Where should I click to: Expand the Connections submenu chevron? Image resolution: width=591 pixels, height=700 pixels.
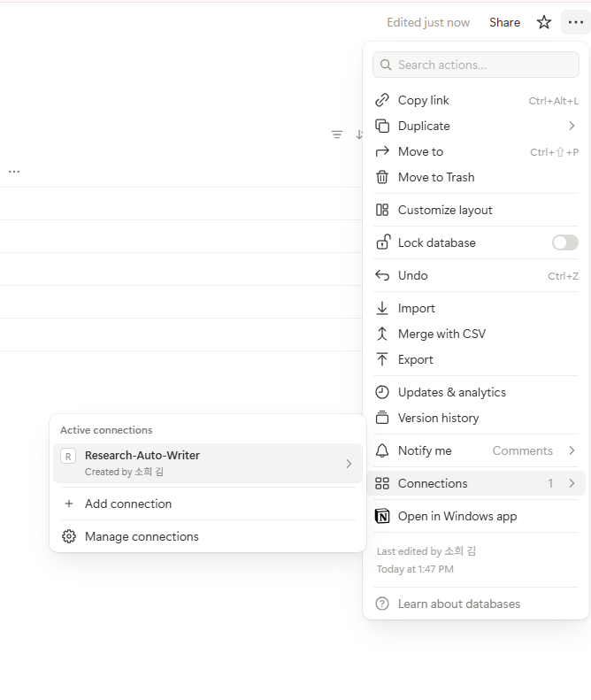pyautogui.click(x=572, y=483)
